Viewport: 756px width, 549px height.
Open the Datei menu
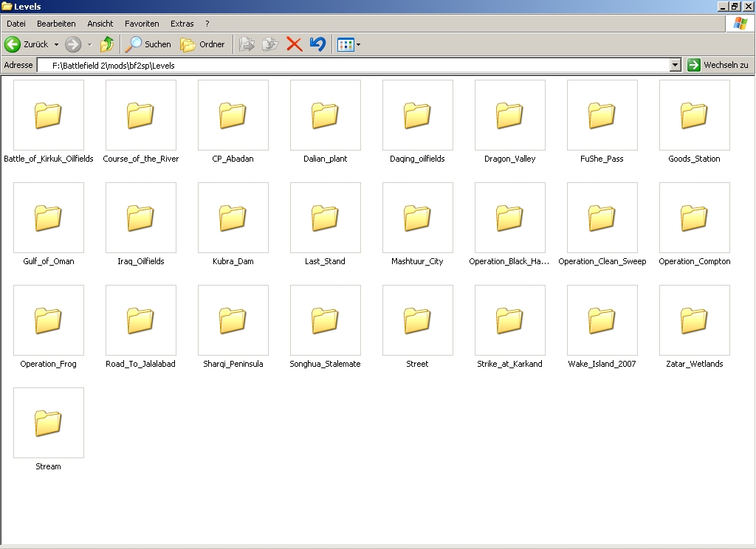[16, 24]
